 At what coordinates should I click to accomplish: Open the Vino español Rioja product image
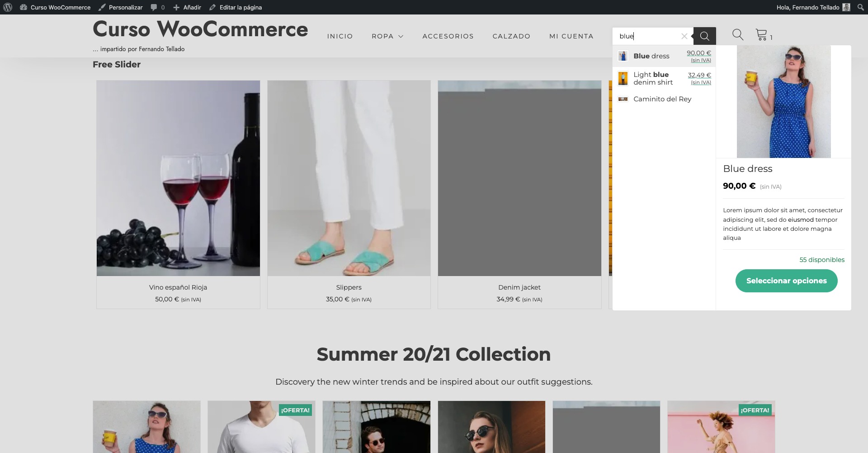click(x=178, y=178)
